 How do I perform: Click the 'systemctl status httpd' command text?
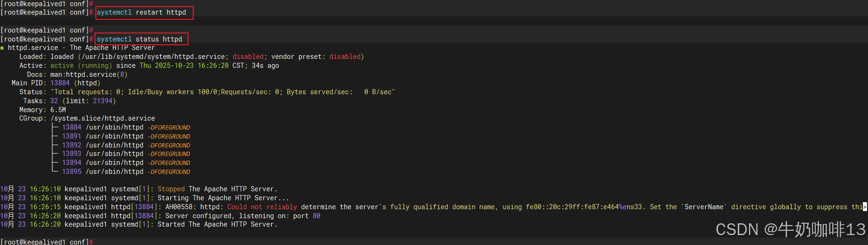(x=140, y=39)
